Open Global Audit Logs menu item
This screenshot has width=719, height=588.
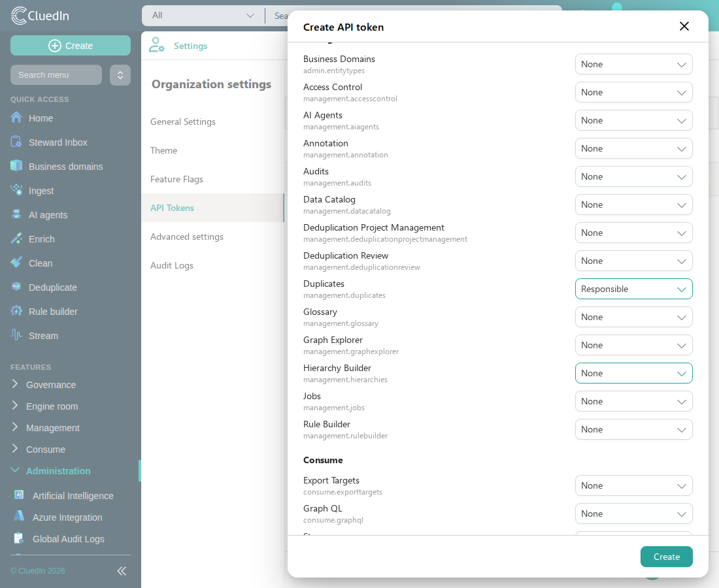click(69, 538)
